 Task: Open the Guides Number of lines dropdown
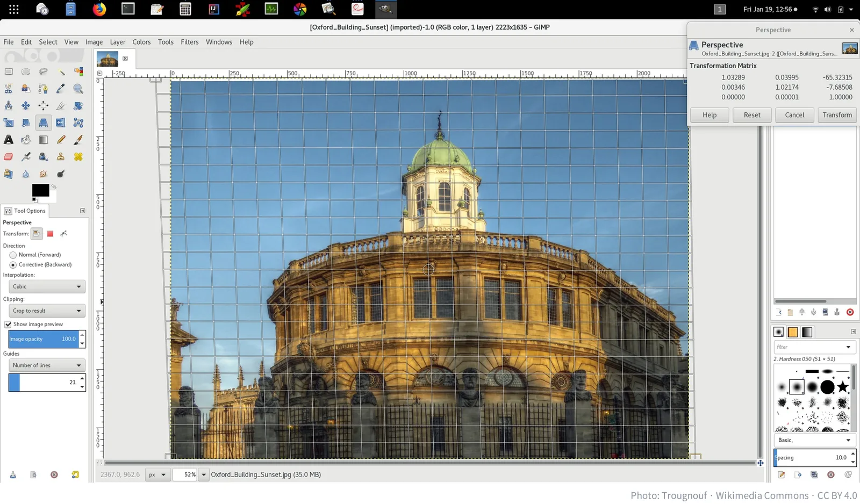coord(47,365)
